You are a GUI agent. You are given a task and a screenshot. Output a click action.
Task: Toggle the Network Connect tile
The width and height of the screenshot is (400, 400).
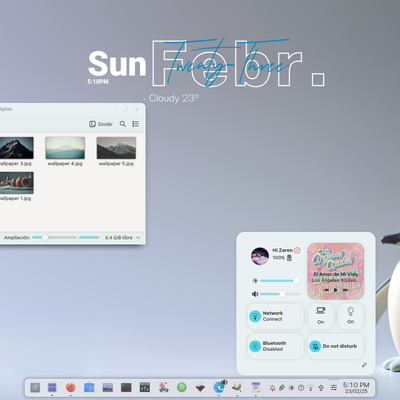tap(276, 316)
